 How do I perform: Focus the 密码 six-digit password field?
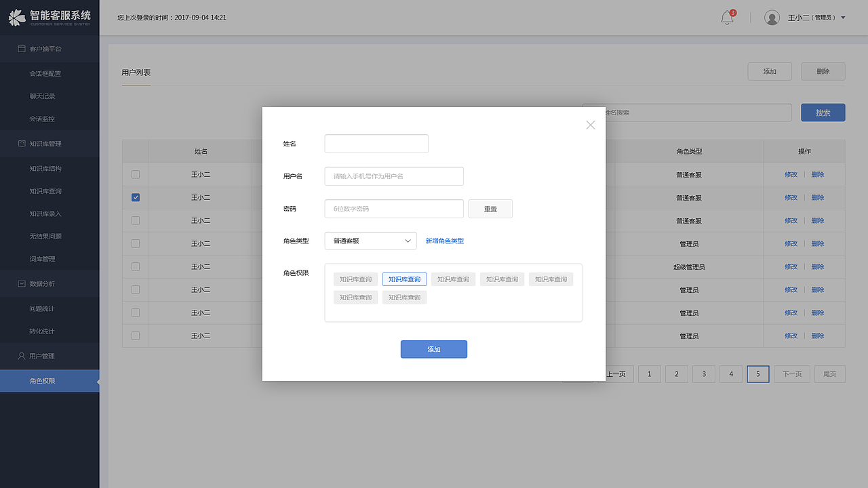click(x=394, y=209)
